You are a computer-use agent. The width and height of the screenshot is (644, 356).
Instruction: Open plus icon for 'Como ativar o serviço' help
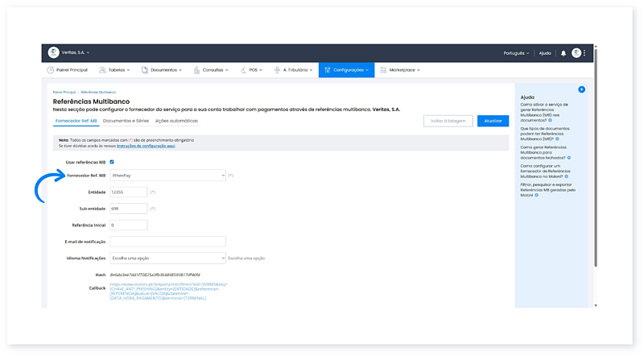tap(551, 121)
